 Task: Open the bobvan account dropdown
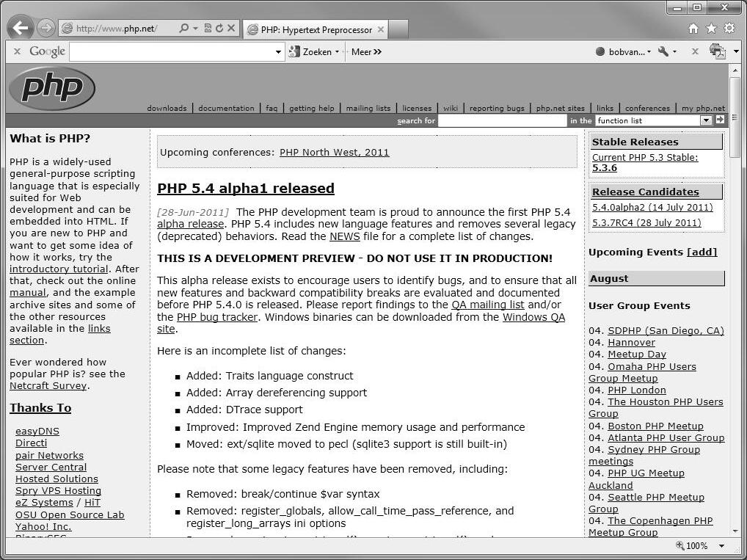[623, 51]
